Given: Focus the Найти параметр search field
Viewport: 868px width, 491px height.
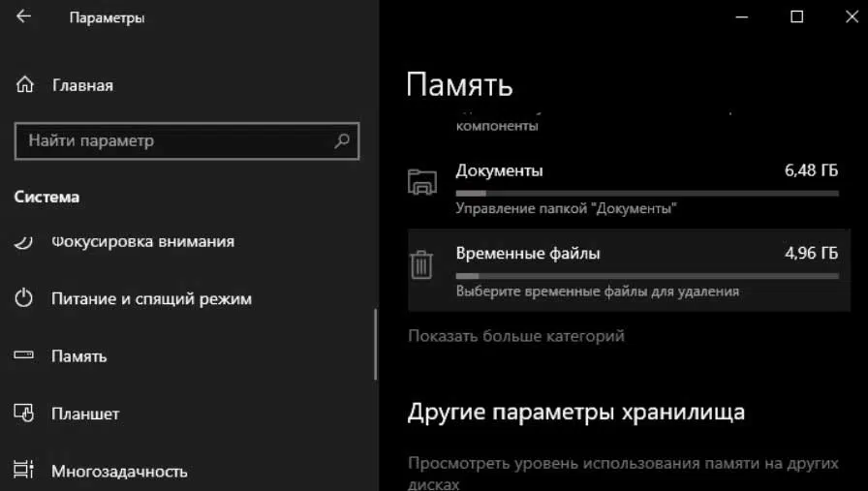Looking at the screenshot, I should (187, 141).
